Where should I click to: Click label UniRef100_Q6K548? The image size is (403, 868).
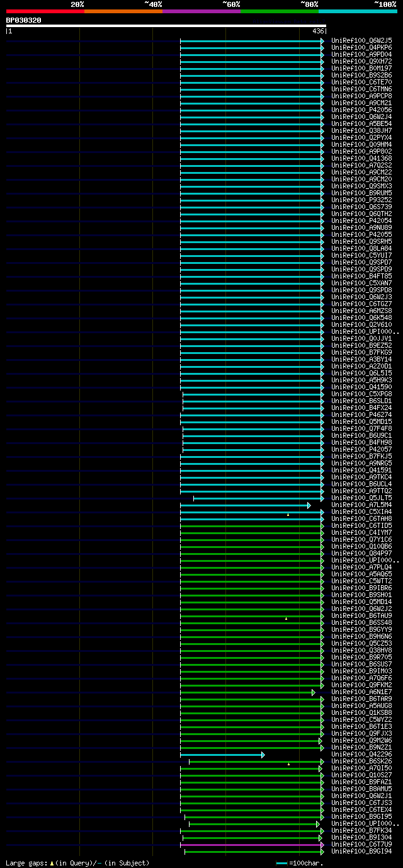click(x=361, y=317)
